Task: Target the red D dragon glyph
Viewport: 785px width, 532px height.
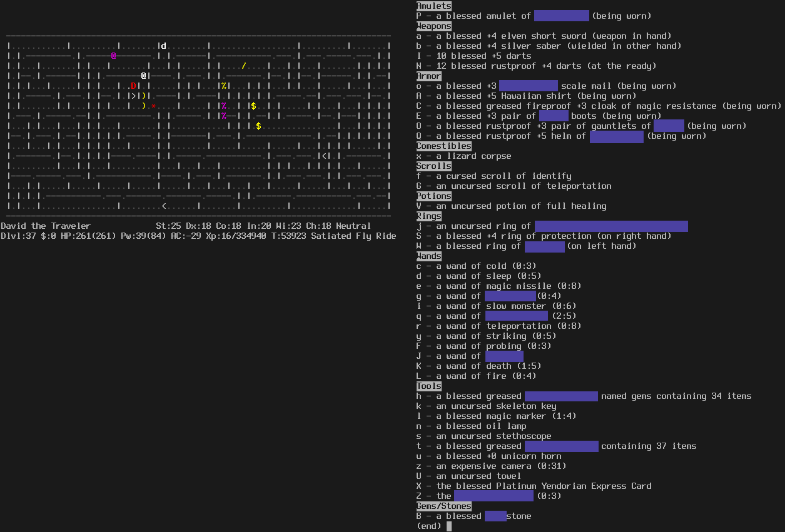Action: 133,86
